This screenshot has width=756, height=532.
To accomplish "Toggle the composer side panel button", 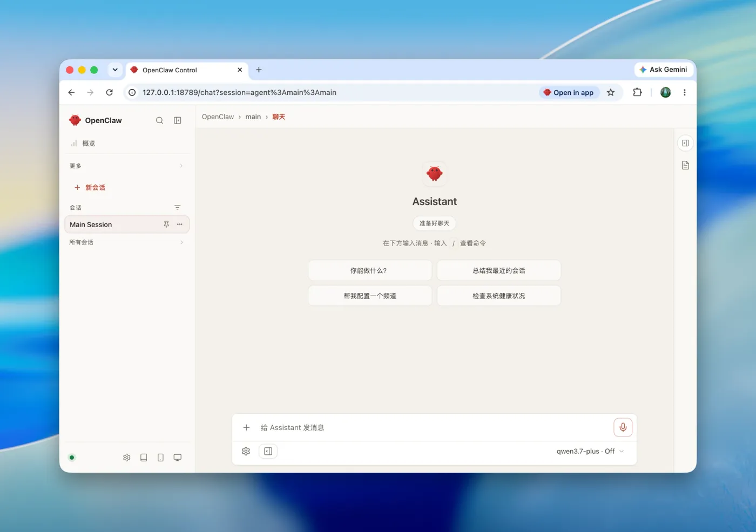I will (x=268, y=451).
